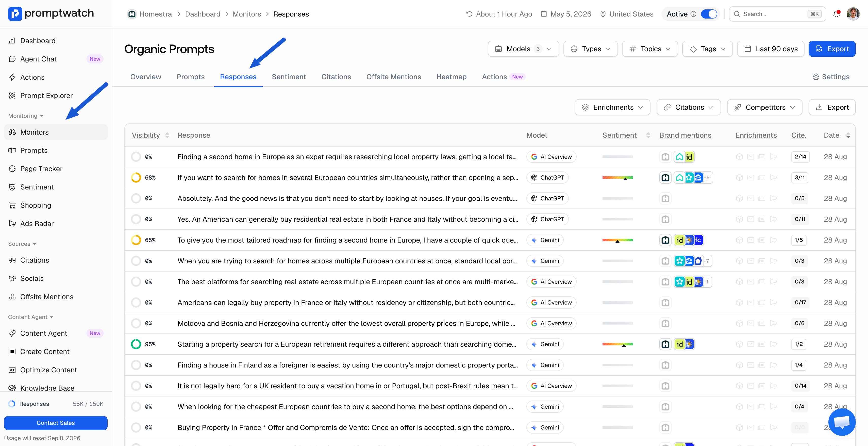Click the promptwatch logo

[x=51, y=13]
